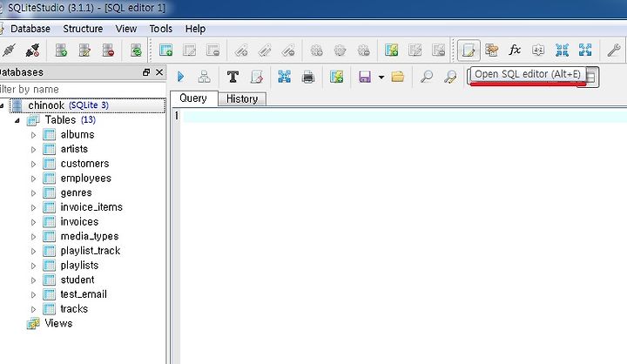Create view from query icon in editor toolbar
This screenshot has width=627, height=364.
tap(336, 77)
